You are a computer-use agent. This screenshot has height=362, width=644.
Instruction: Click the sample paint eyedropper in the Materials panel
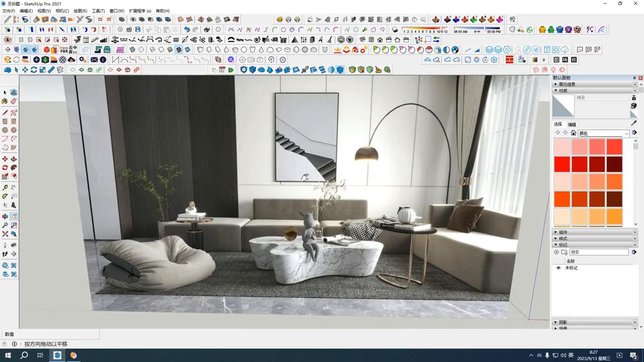(633, 123)
